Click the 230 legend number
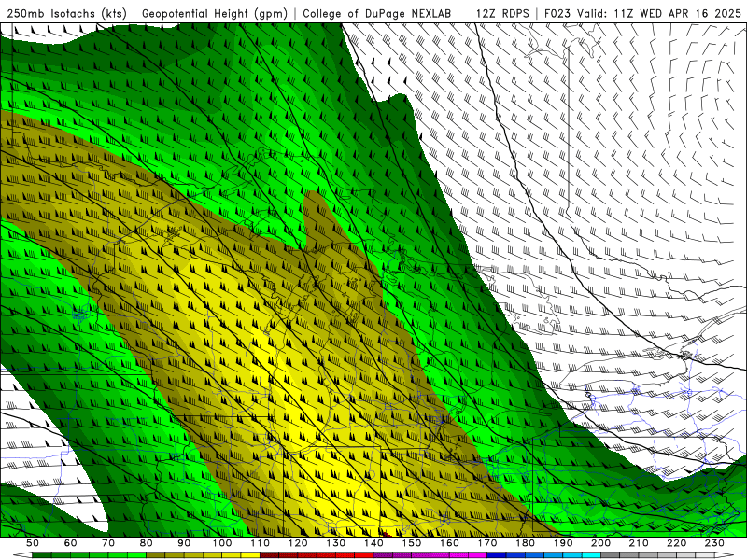 pyautogui.click(x=714, y=543)
